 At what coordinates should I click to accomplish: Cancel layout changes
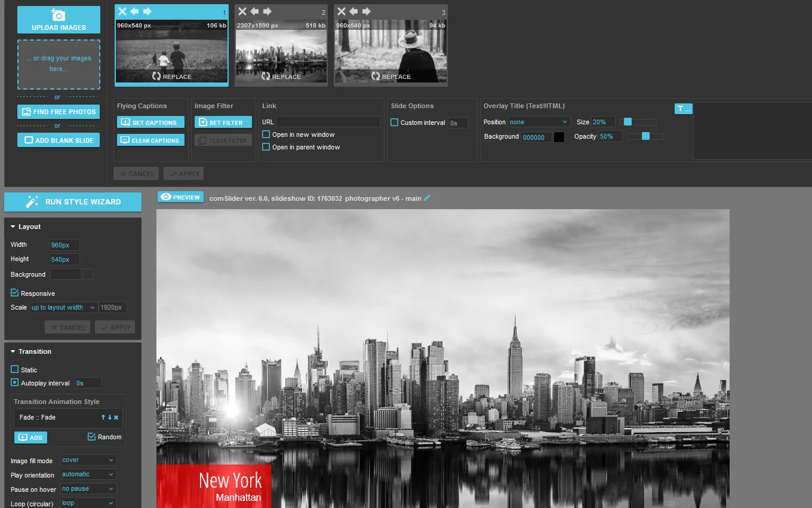click(x=67, y=328)
